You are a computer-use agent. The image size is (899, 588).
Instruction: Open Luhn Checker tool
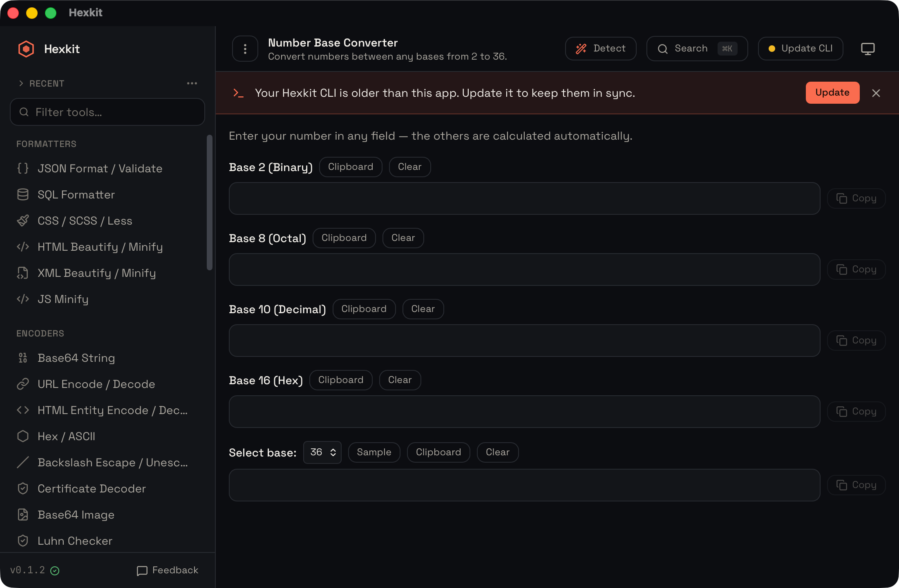click(107, 541)
